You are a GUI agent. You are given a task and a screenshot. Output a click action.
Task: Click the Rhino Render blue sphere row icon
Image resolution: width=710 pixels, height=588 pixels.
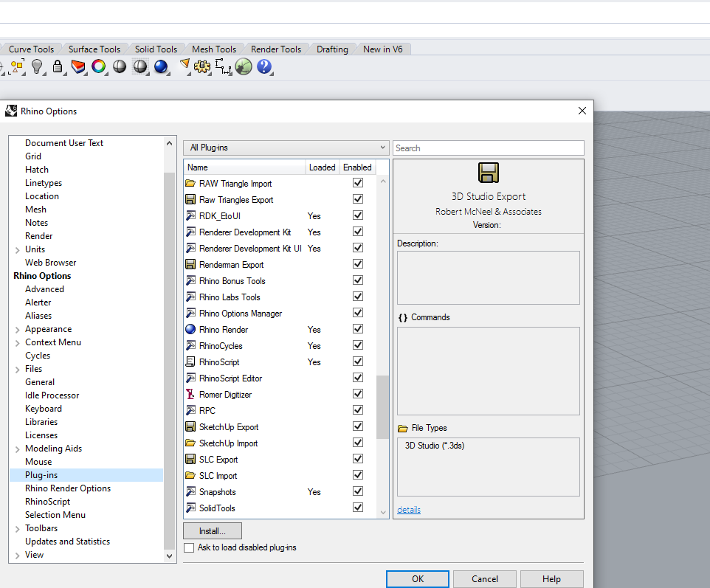190,330
